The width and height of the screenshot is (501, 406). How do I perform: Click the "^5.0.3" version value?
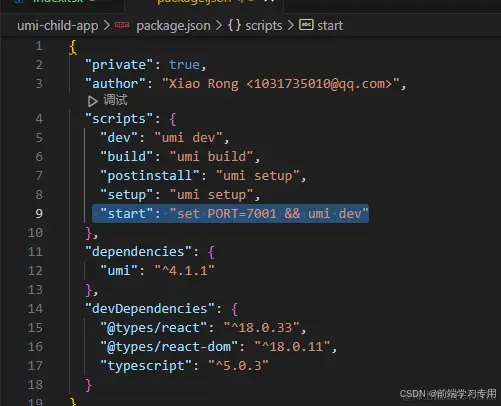(x=238, y=366)
